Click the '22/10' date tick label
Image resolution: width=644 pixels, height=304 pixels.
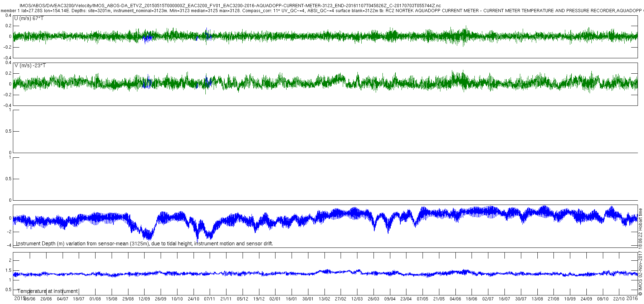pos(619,299)
